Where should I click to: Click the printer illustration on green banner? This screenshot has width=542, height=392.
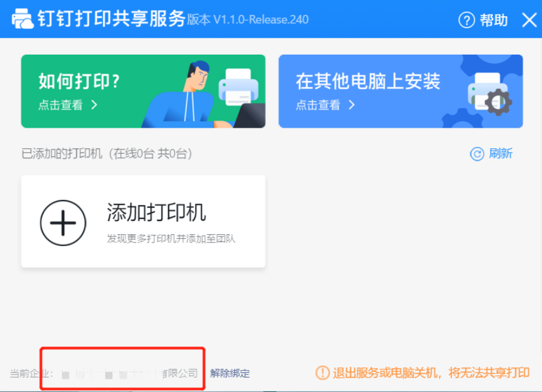tap(238, 87)
